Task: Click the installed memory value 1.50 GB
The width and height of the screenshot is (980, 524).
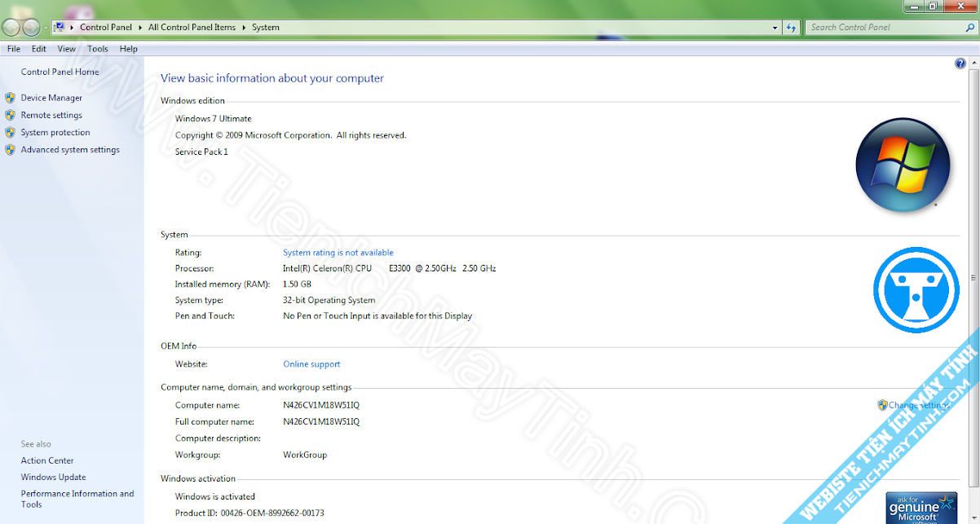Action: point(297,284)
